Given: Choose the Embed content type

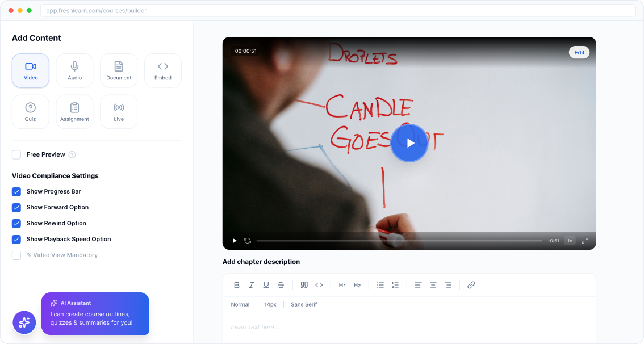Looking at the screenshot, I should coord(163,70).
